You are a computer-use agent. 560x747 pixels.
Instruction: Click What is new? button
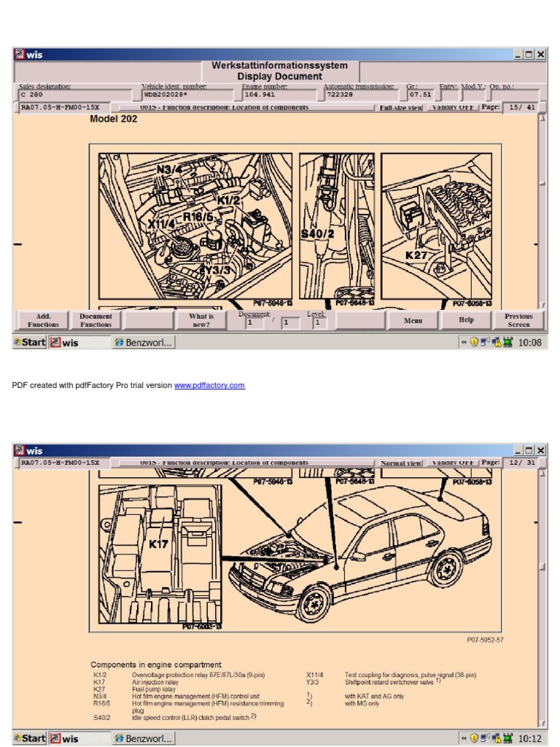(201, 320)
